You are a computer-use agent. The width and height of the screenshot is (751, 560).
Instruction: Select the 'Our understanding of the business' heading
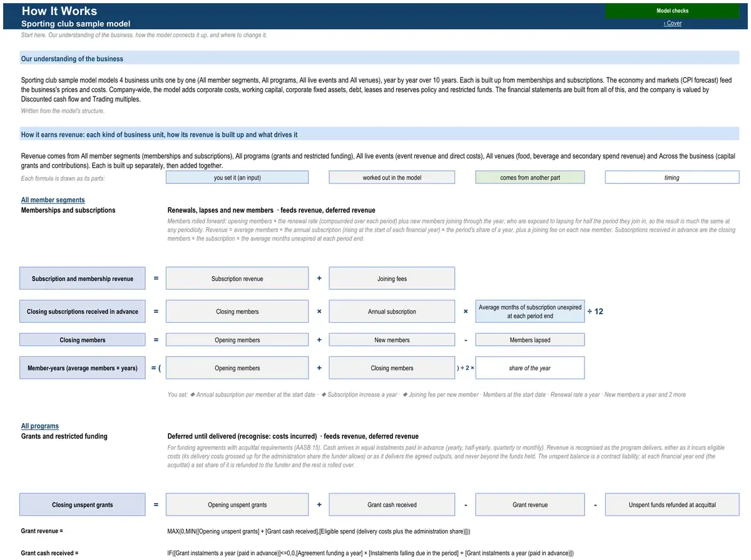coord(72,59)
